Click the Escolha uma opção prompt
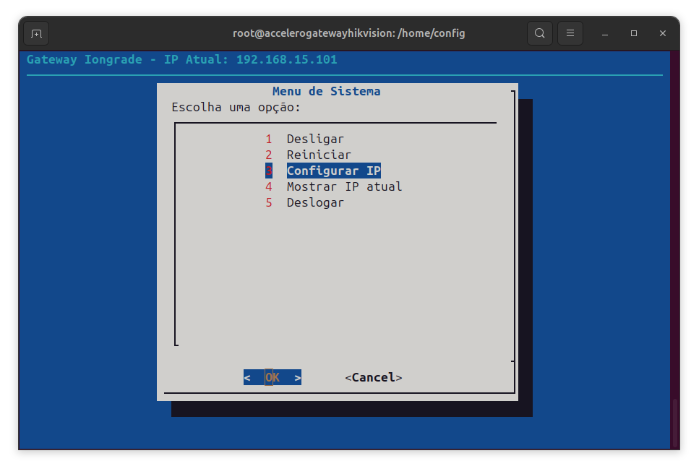The width and height of the screenshot is (699, 469). click(x=236, y=107)
